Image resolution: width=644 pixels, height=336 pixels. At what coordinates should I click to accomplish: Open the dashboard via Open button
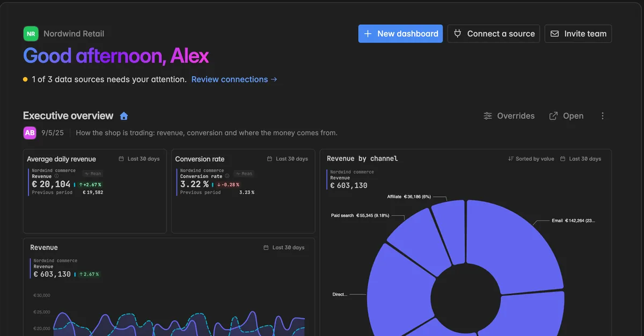point(566,116)
